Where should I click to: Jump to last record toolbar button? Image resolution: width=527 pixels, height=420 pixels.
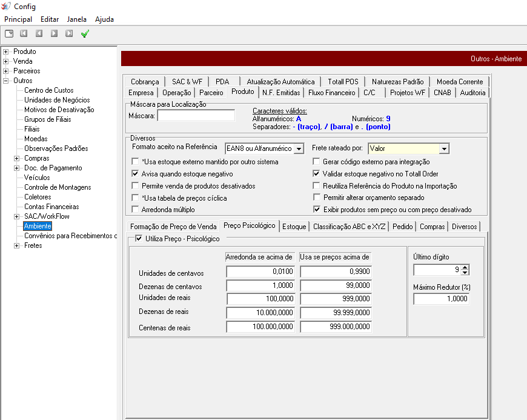point(69,33)
